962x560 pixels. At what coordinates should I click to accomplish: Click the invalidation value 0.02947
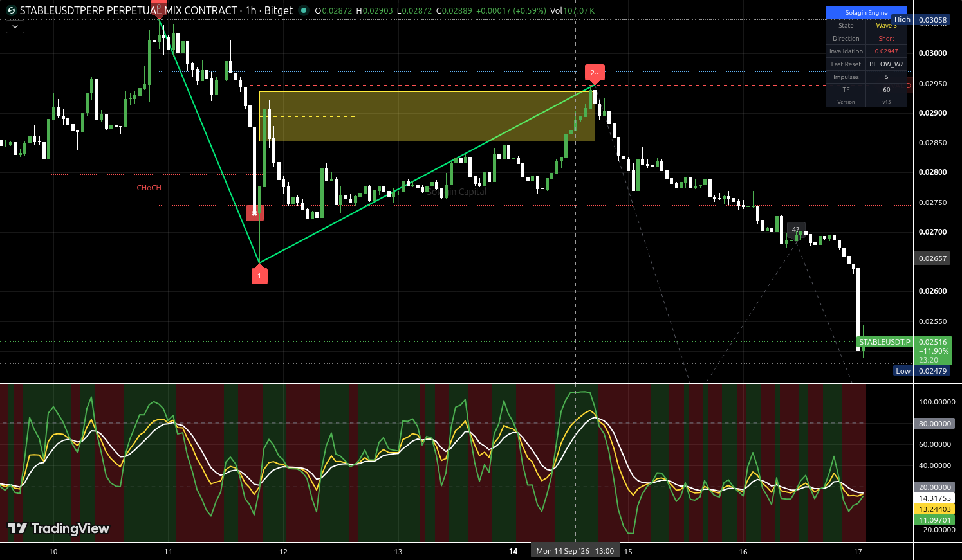point(886,51)
